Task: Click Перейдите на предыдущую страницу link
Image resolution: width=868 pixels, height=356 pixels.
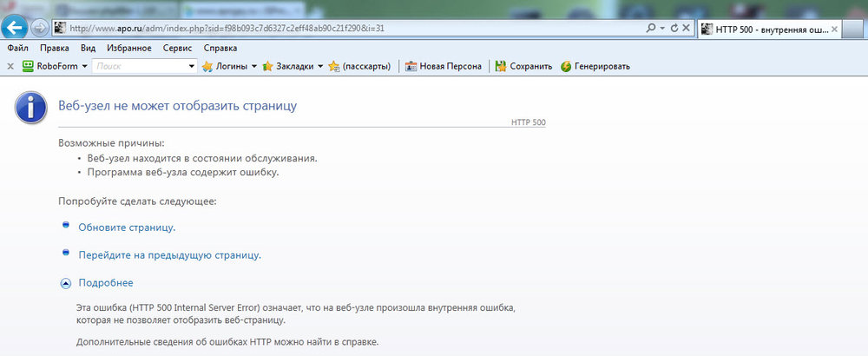Action: click(169, 255)
